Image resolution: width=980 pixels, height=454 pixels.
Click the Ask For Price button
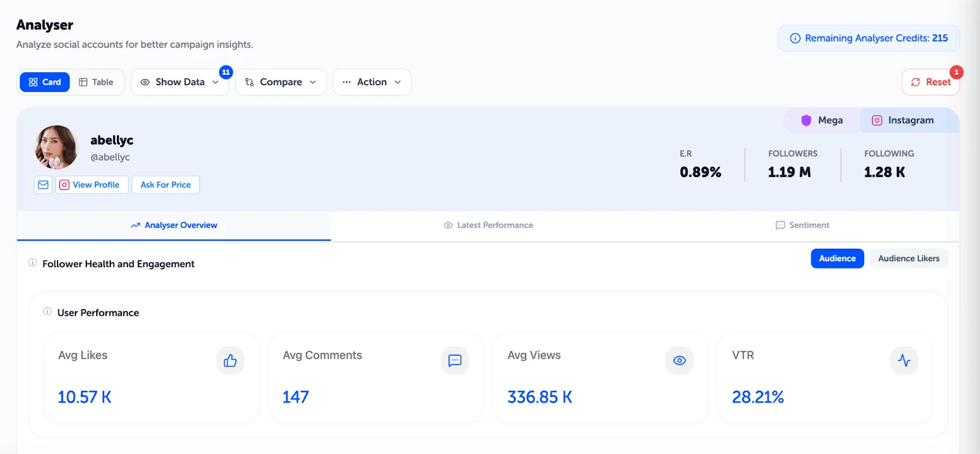[165, 184]
